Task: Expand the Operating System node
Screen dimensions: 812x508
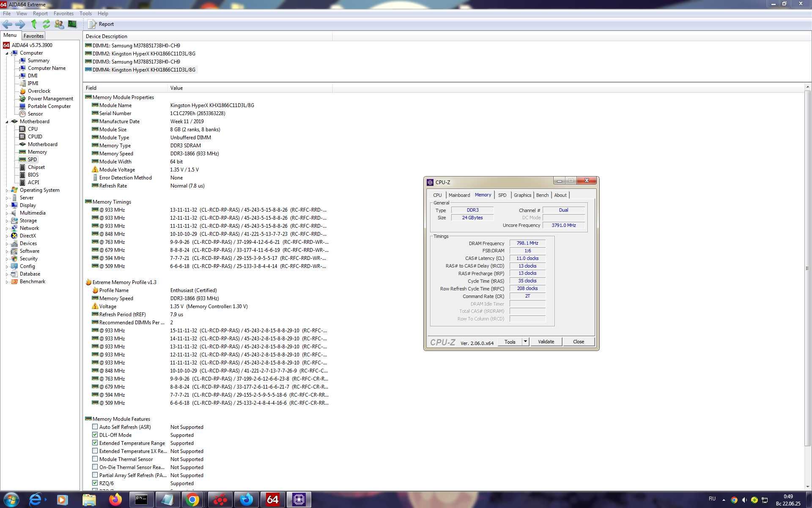Action: (7, 190)
